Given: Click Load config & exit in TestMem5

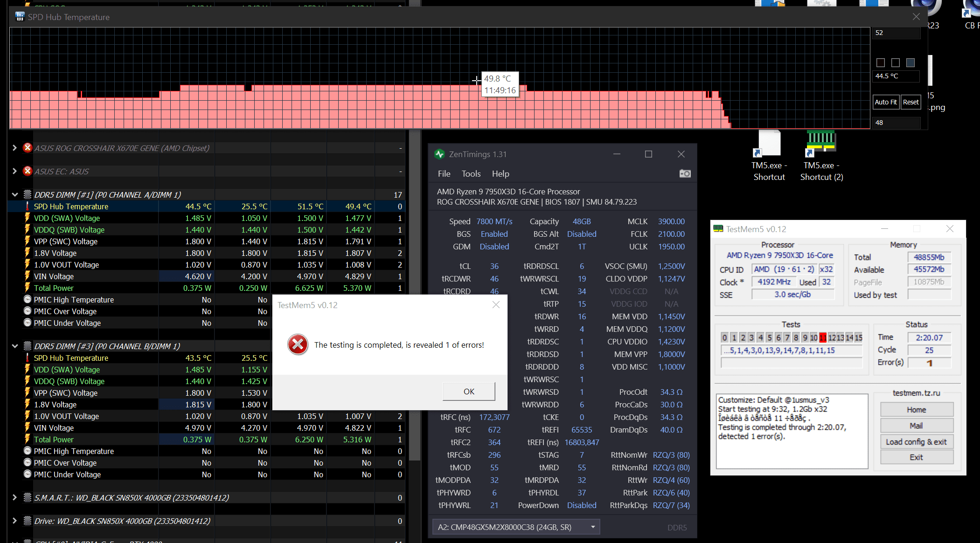Looking at the screenshot, I should point(917,441).
